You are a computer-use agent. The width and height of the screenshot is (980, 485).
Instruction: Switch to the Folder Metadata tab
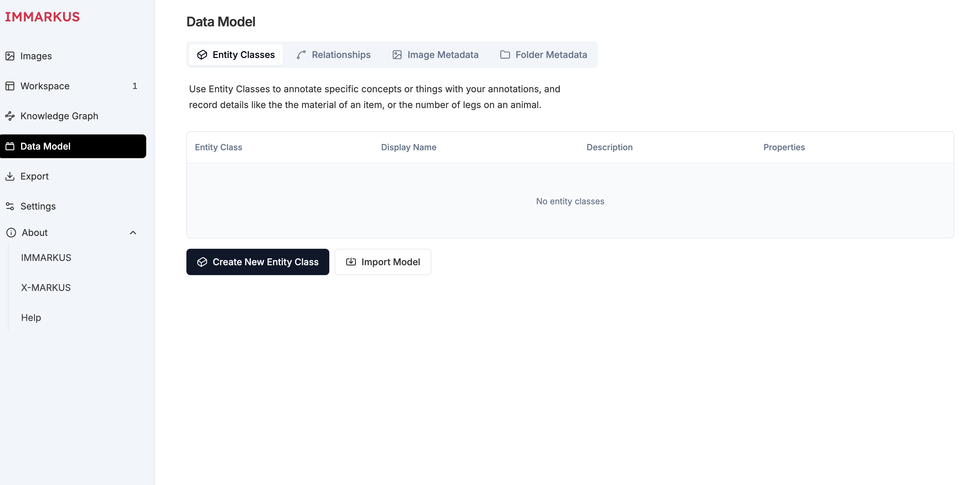tap(543, 55)
